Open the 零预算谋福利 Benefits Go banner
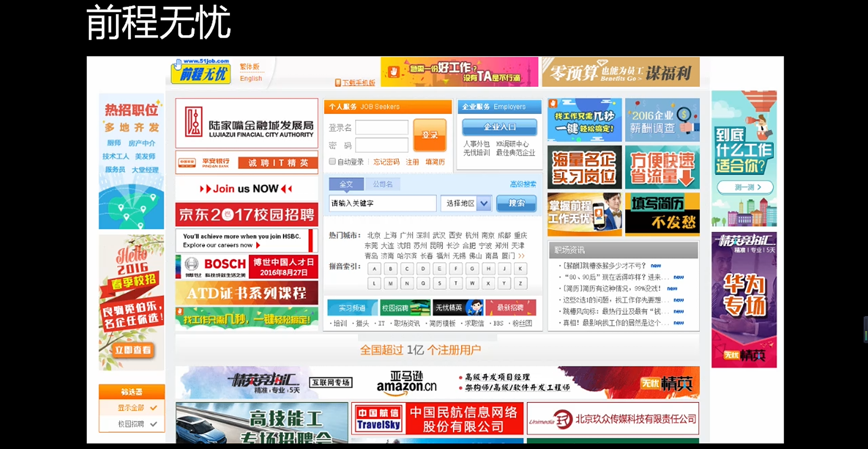Viewport: 868px width, 449px height. click(x=621, y=72)
